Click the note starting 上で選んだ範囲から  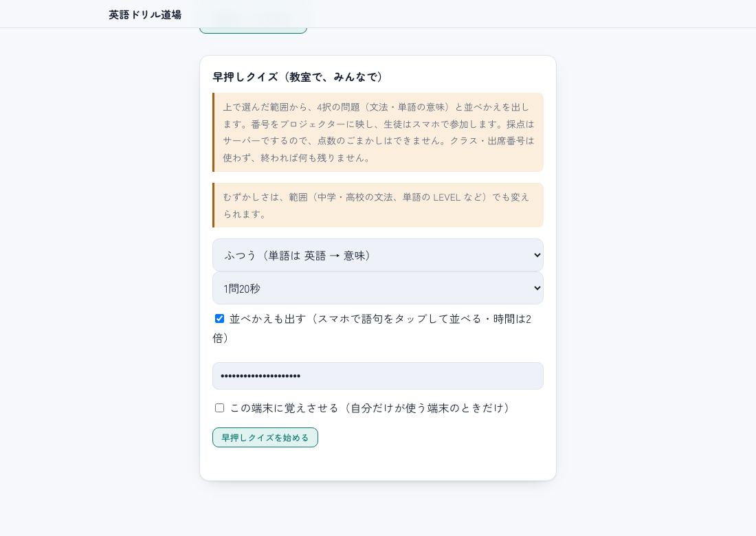tap(377, 133)
